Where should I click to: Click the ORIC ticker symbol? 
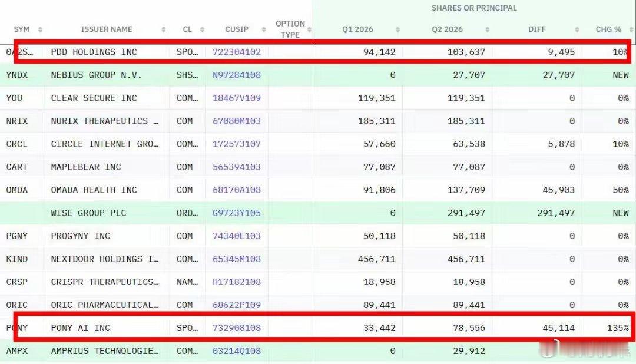[x=16, y=305]
